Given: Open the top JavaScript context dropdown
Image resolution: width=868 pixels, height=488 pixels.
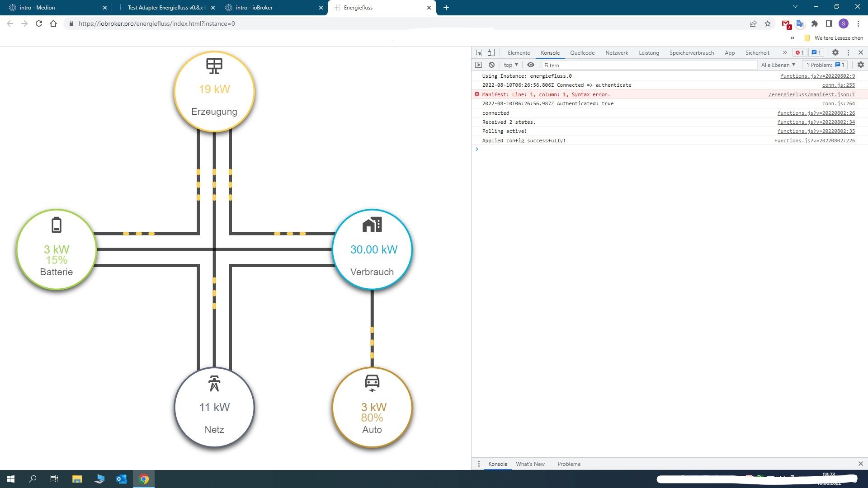Looking at the screenshot, I should pos(511,65).
